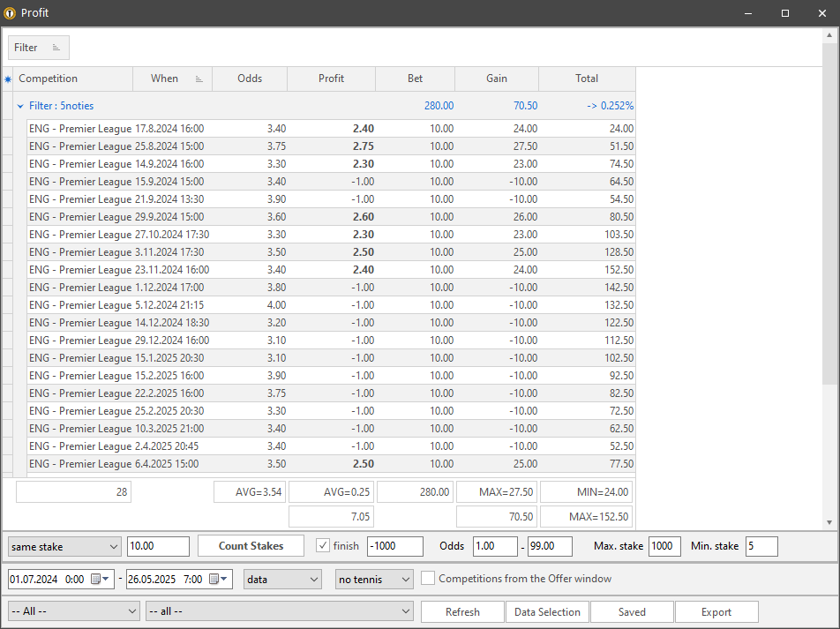Open the same stake dropdown

(x=64, y=546)
